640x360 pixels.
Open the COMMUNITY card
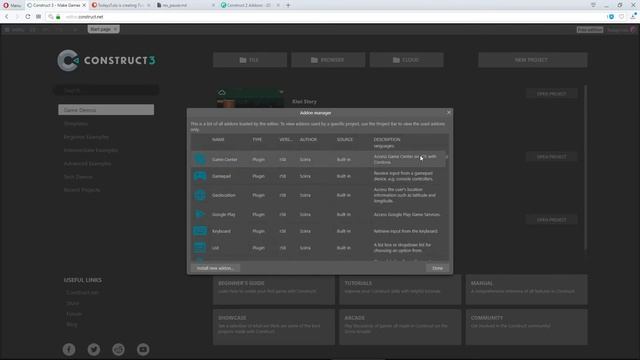point(527,327)
